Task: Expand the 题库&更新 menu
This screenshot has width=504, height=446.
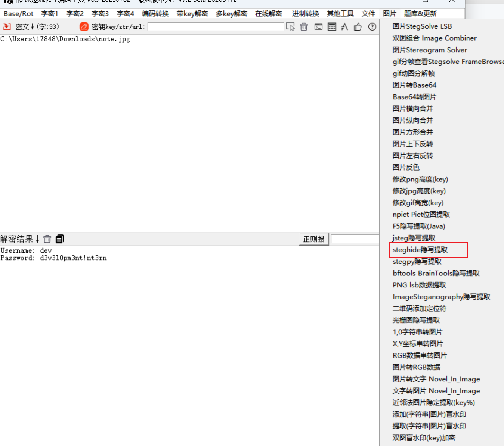Action: pyautogui.click(x=420, y=14)
